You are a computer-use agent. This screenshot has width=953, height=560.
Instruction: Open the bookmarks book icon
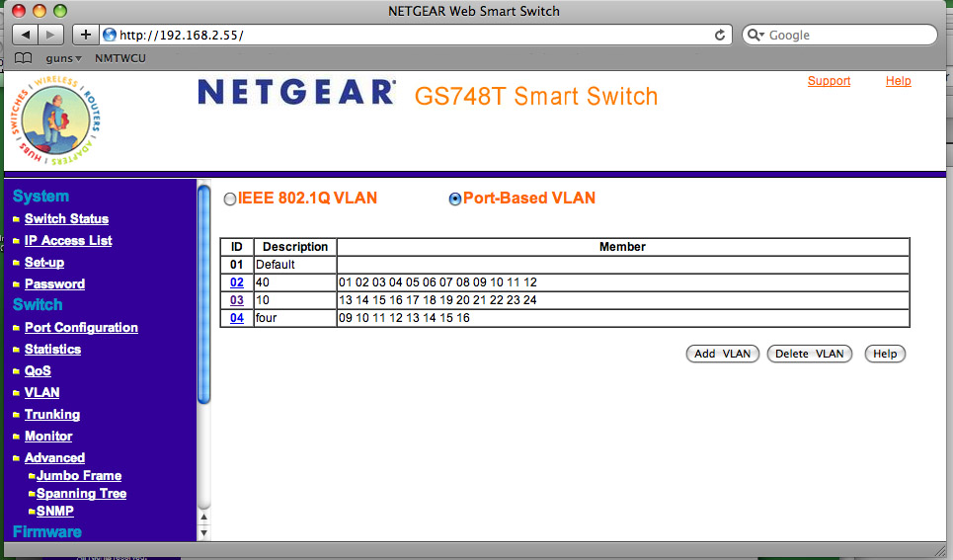coord(23,58)
